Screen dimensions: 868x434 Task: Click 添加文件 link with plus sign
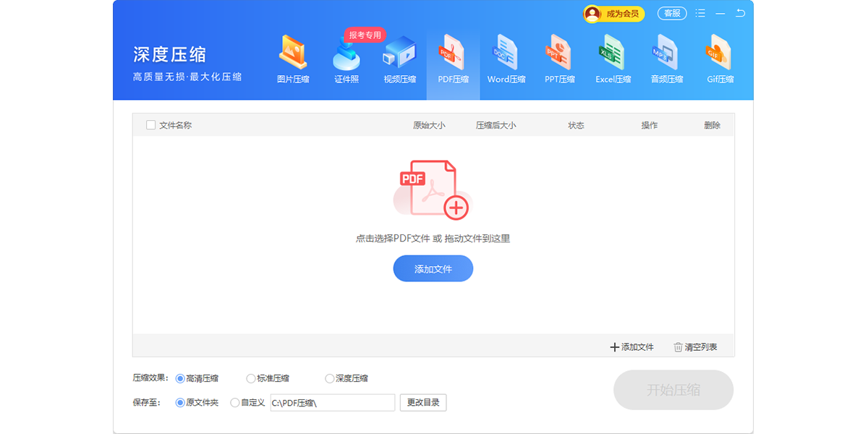(631, 347)
